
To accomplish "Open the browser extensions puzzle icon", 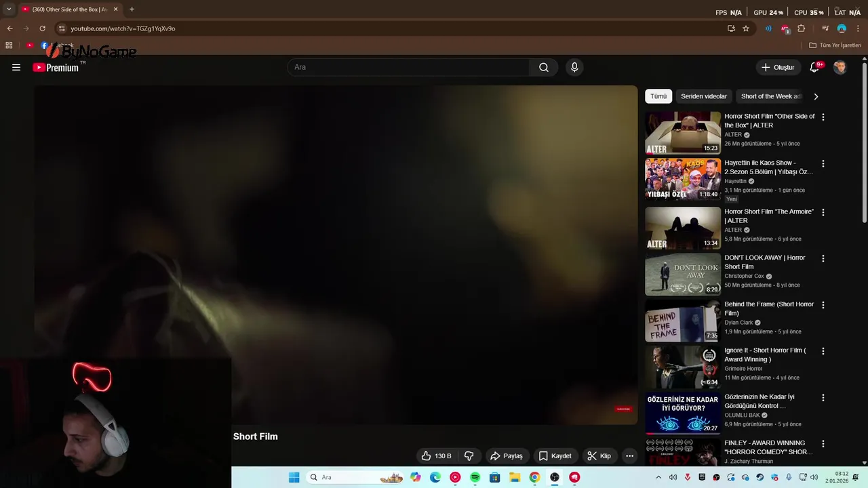I will point(801,28).
